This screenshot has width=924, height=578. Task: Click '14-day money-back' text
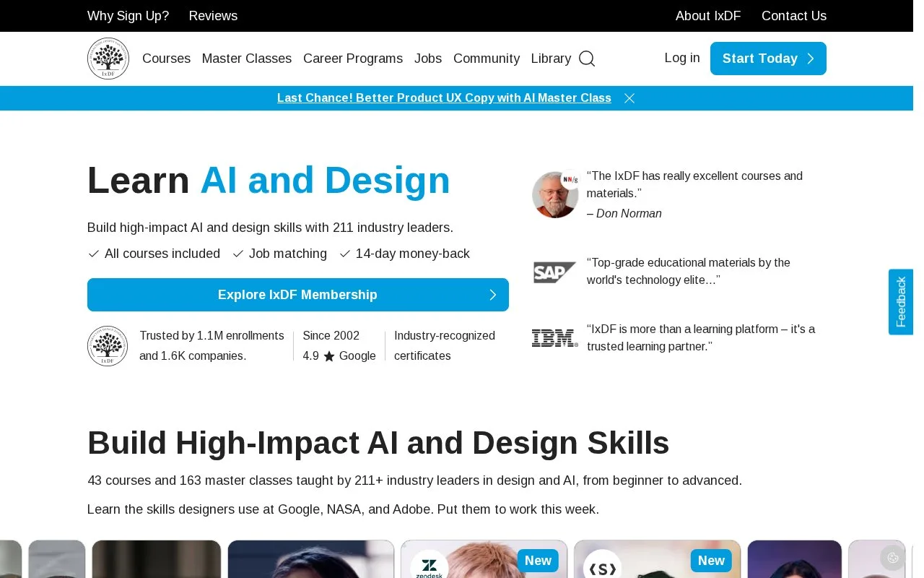point(413,254)
